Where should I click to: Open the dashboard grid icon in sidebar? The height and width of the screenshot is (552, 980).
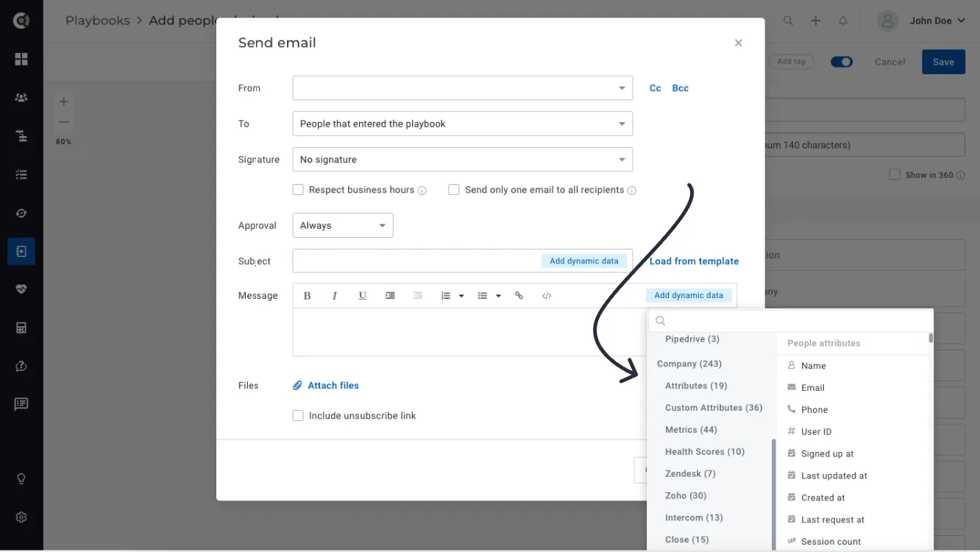click(x=21, y=59)
